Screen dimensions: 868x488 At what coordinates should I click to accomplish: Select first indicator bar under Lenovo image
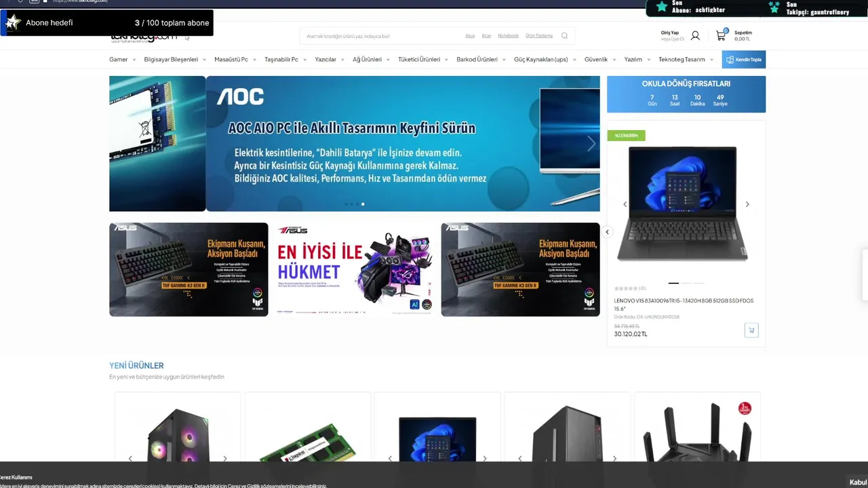click(673, 283)
